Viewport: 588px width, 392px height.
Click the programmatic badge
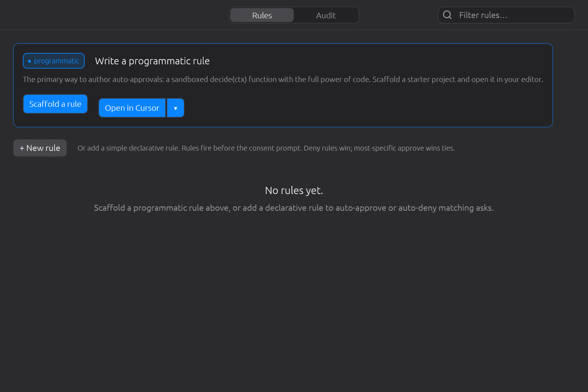(x=54, y=61)
